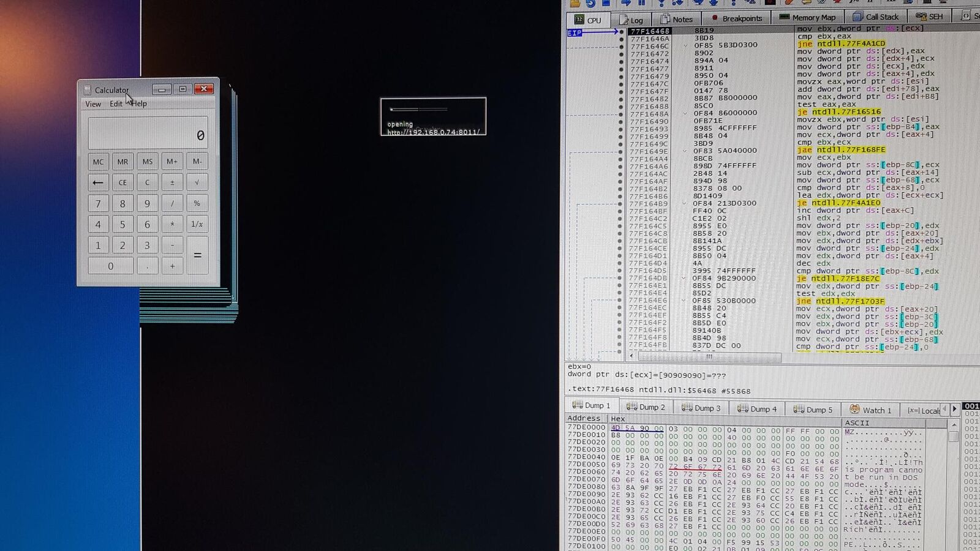The height and width of the screenshot is (551, 980).
Task: Toggle a breakpoint on instruction 77F1646C
Action: click(620, 45)
